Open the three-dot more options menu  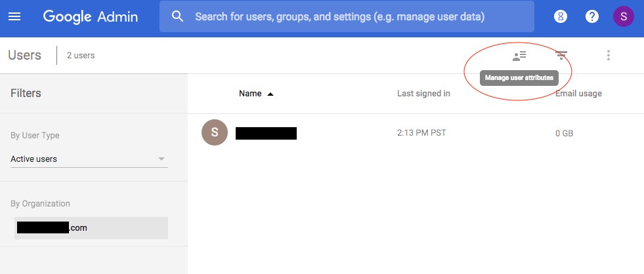609,56
